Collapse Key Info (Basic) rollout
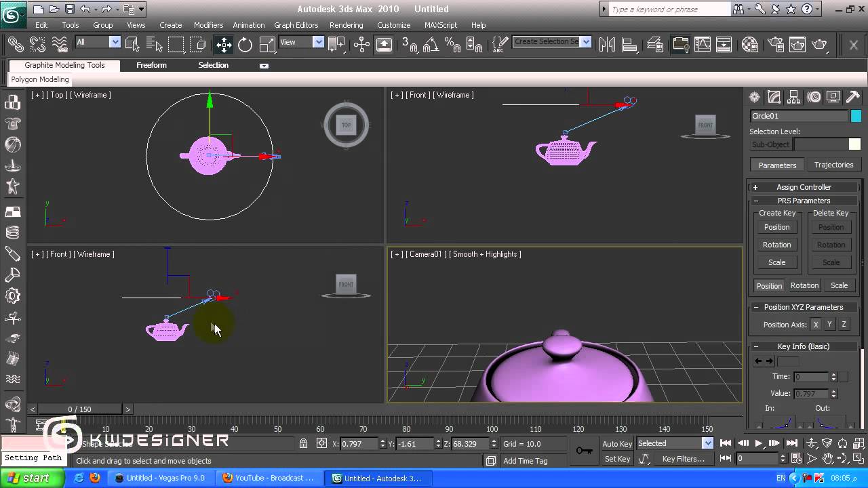 804,346
